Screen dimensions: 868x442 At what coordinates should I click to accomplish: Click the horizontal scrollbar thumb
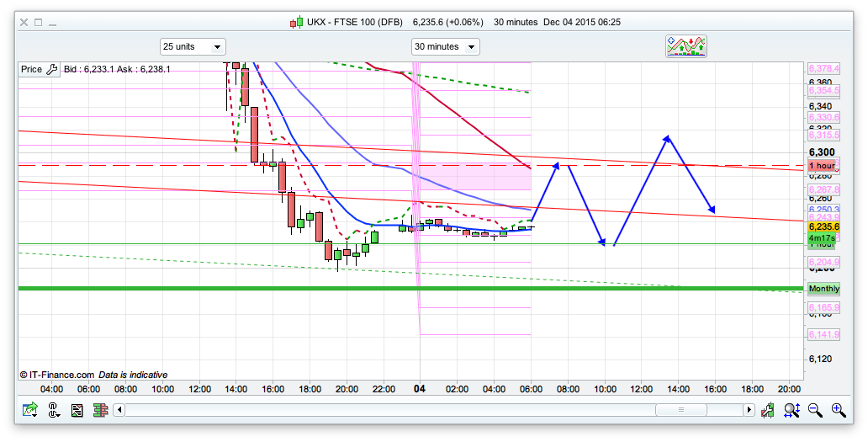(x=679, y=410)
